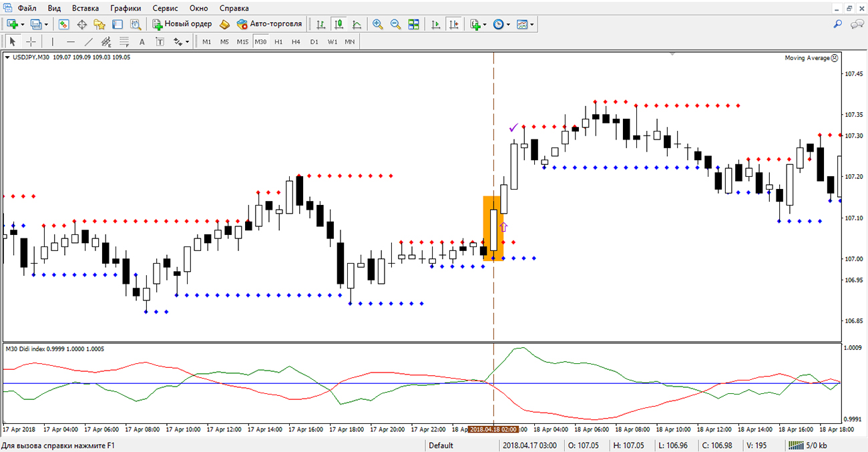Zoom out of the chart

(395, 24)
